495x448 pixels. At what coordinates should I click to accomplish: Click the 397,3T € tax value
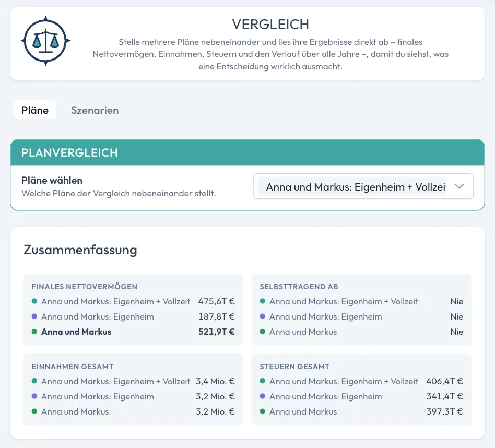pos(444,411)
